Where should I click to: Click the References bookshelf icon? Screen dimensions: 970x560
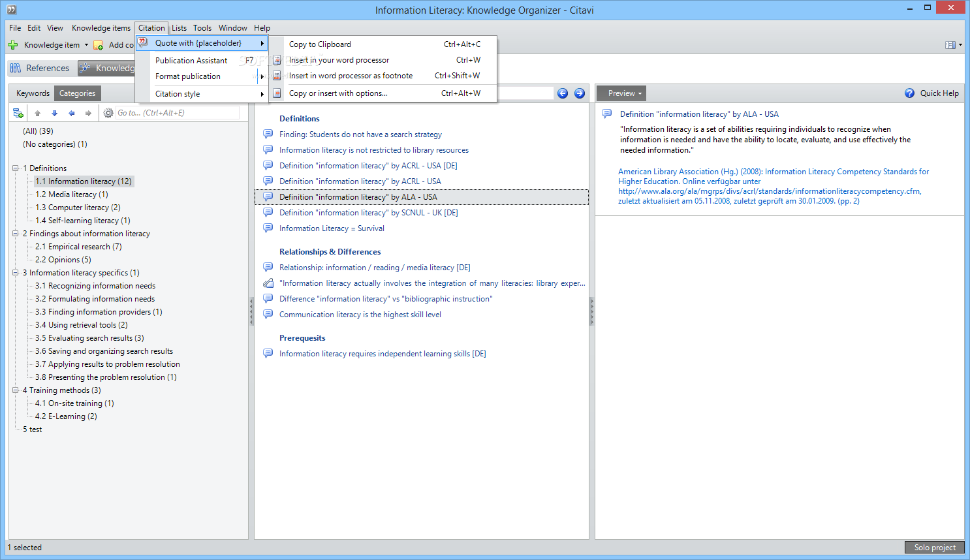pyautogui.click(x=16, y=68)
